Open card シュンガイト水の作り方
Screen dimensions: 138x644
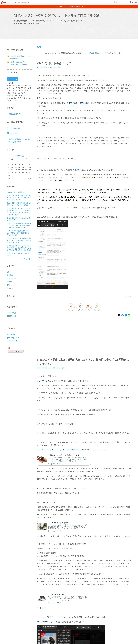pos(64,527)
